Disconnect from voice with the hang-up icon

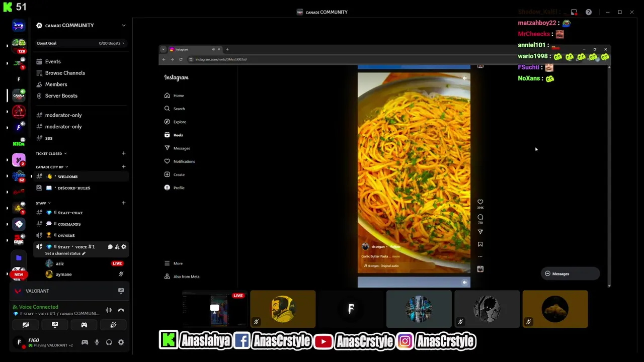coord(121,310)
